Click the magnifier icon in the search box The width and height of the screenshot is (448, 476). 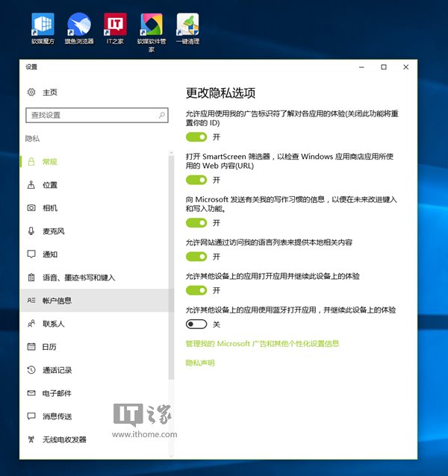point(162,115)
